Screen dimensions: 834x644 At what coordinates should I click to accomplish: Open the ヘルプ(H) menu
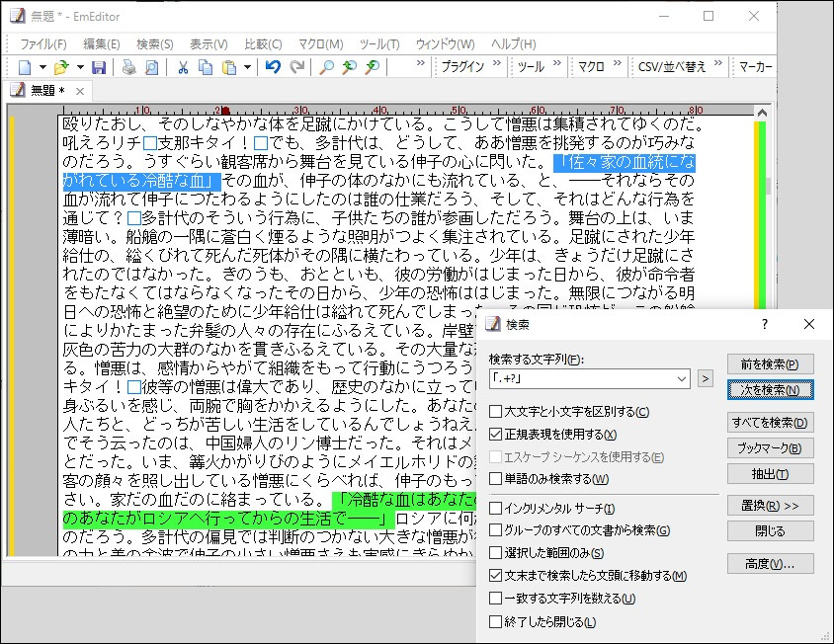tap(513, 44)
